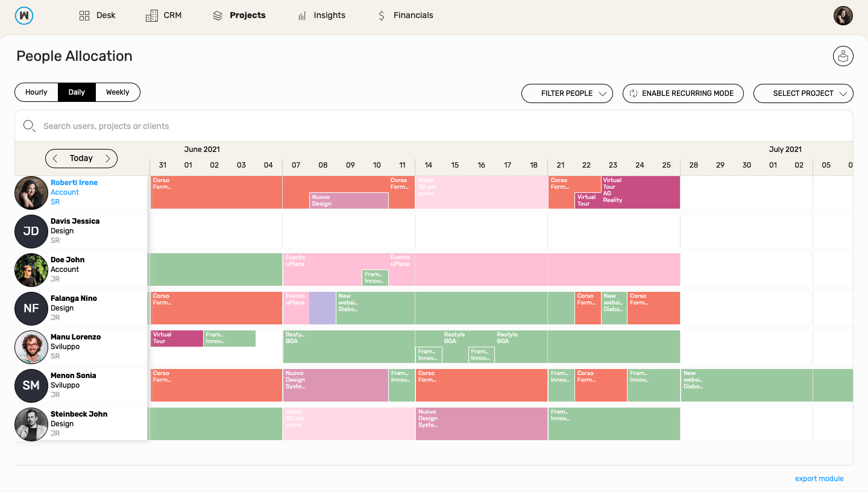Go to previous period with left arrow

55,159
